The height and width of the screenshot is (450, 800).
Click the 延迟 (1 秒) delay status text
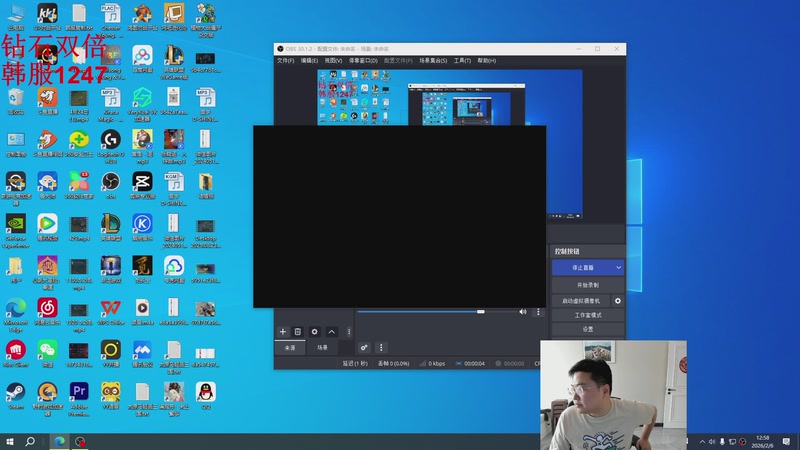[x=355, y=363]
